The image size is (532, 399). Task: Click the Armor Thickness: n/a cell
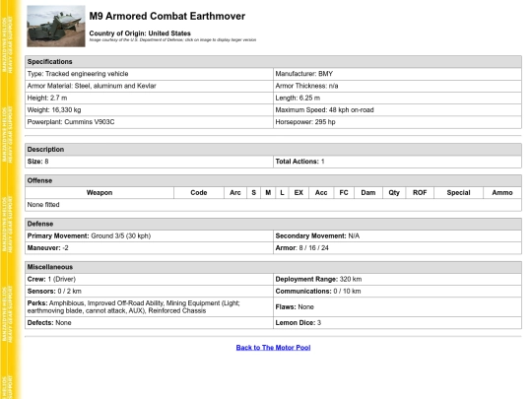[397, 86]
